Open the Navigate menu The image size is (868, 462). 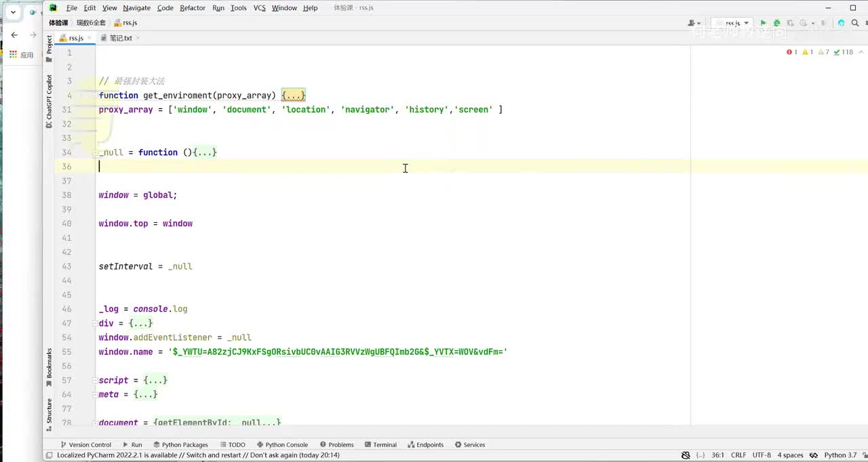(x=137, y=8)
